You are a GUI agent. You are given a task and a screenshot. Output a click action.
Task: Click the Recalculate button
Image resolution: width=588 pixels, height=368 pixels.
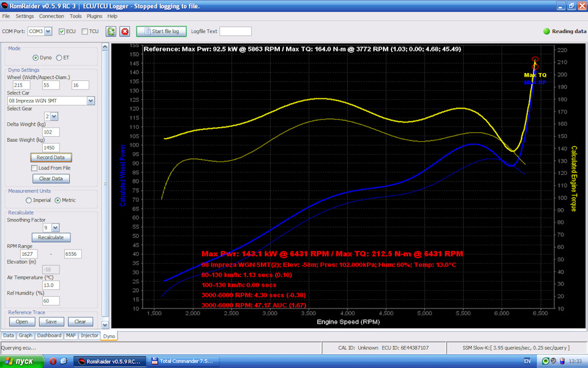pos(51,238)
